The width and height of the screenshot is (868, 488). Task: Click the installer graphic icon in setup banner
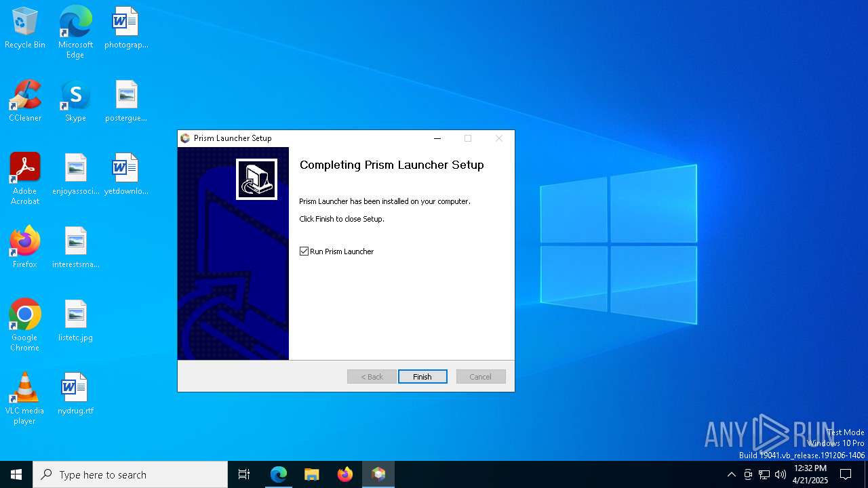tap(256, 180)
